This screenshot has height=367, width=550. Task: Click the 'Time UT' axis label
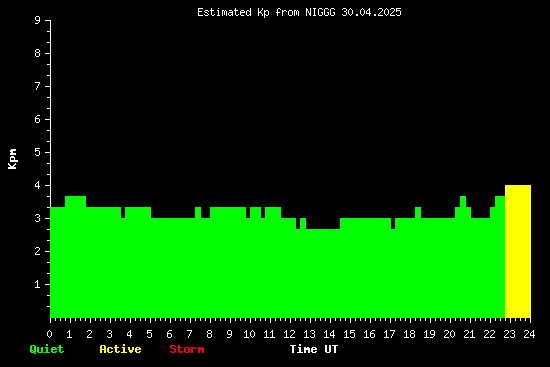314,349
